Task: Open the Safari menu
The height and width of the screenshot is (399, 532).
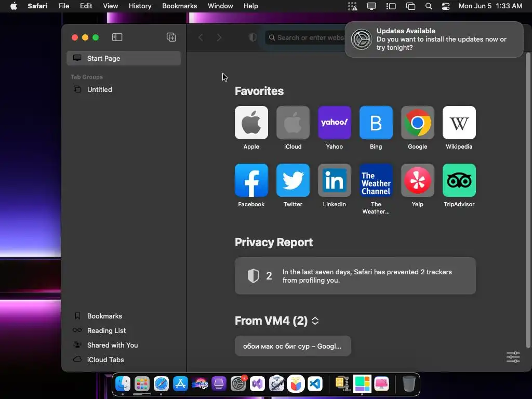Action: [x=37, y=6]
